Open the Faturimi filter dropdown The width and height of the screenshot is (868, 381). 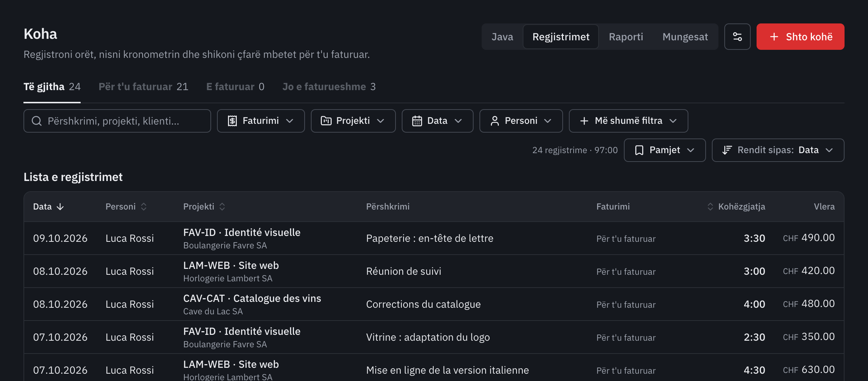[261, 121]
